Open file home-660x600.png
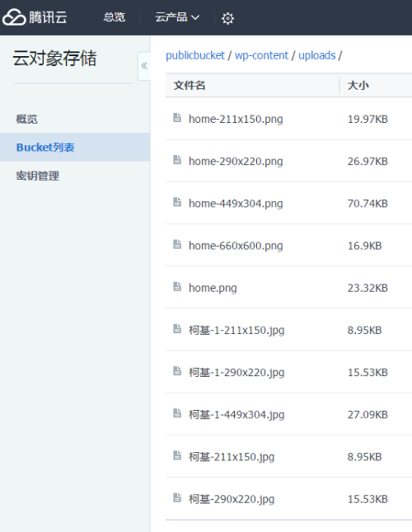This screenshot has height=532, width=412. pos(236,246)
